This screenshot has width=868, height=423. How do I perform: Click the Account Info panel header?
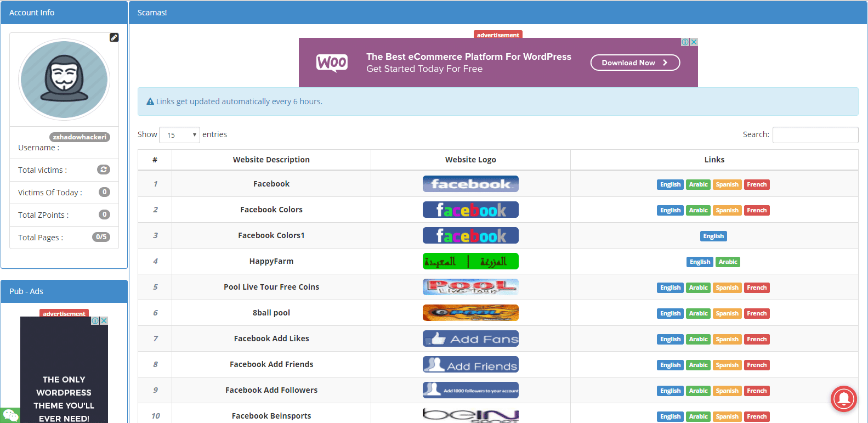pos(64,13)
